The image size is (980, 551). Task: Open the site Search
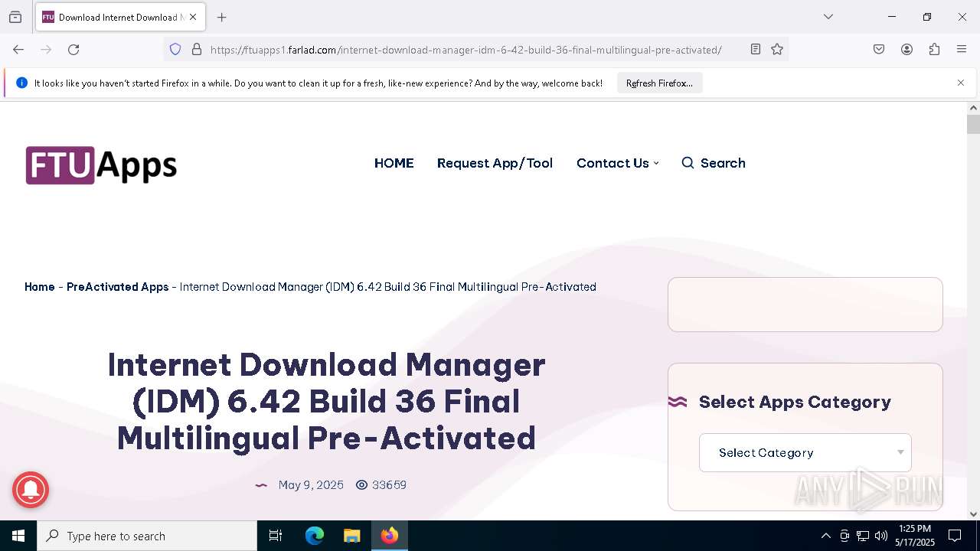pyautogui.click(x=714, y=163)
